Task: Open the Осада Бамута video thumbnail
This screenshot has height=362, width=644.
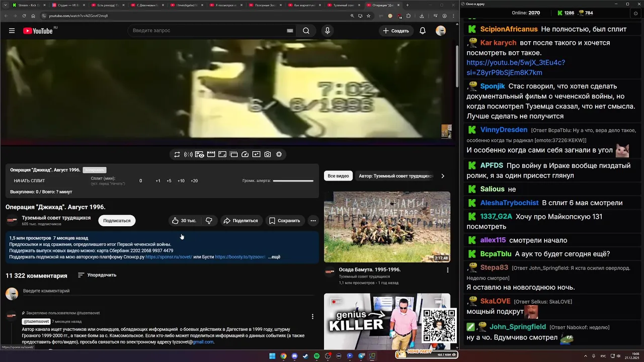Action: pos(387,227)
